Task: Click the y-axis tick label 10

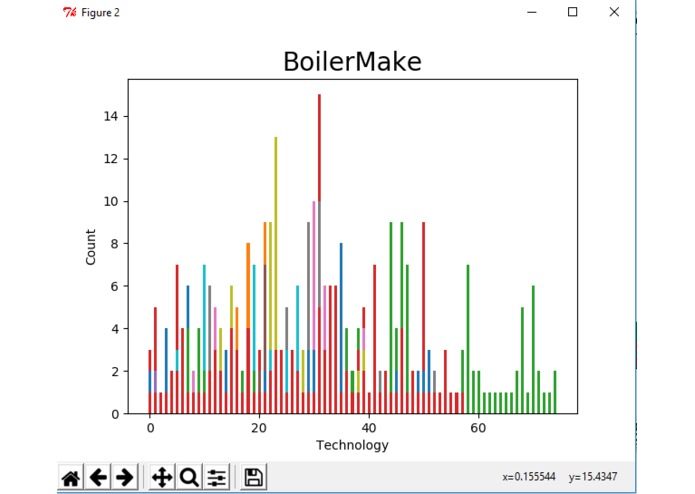Action: point(111,202)
